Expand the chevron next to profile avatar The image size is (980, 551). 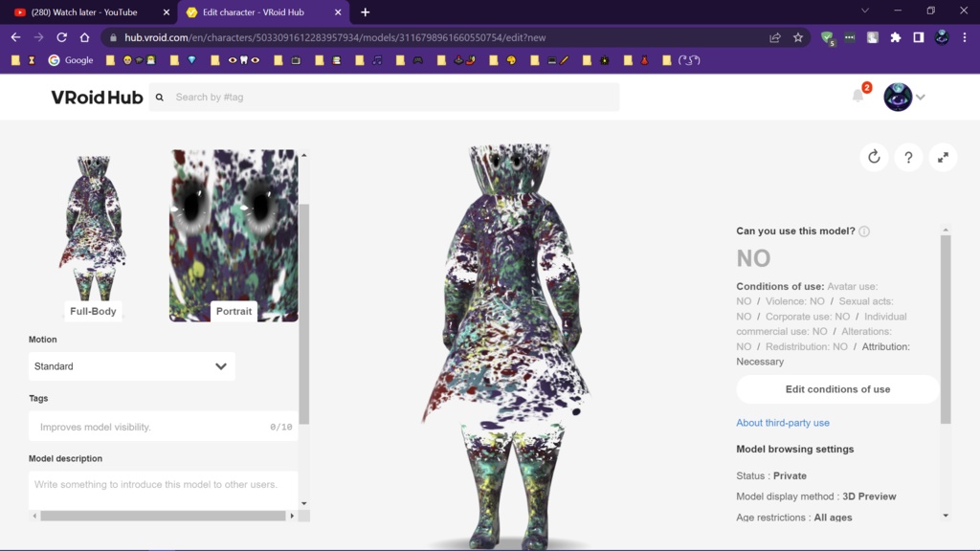(921, 97)
